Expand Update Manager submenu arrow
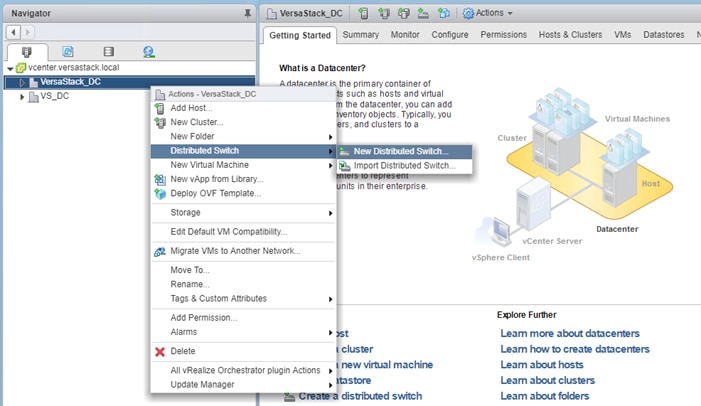Viewport: 701px width, 406px height. [x=330, y=385]
